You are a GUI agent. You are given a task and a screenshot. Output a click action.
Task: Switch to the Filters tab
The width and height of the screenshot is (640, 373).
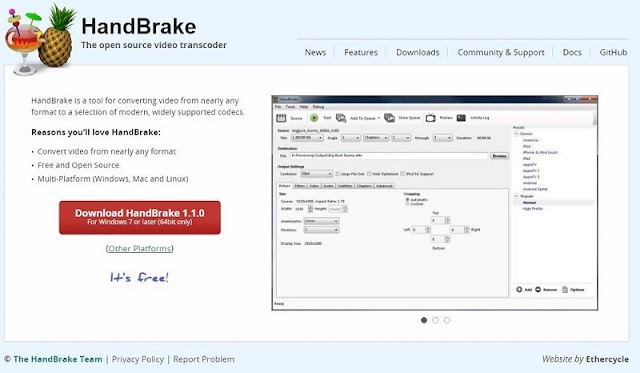300,186
